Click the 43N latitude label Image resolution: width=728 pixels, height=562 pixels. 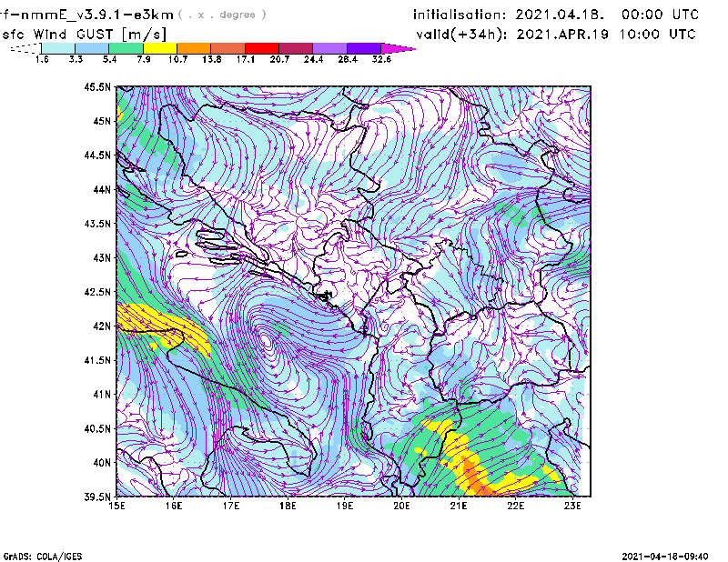click(102, 257)
